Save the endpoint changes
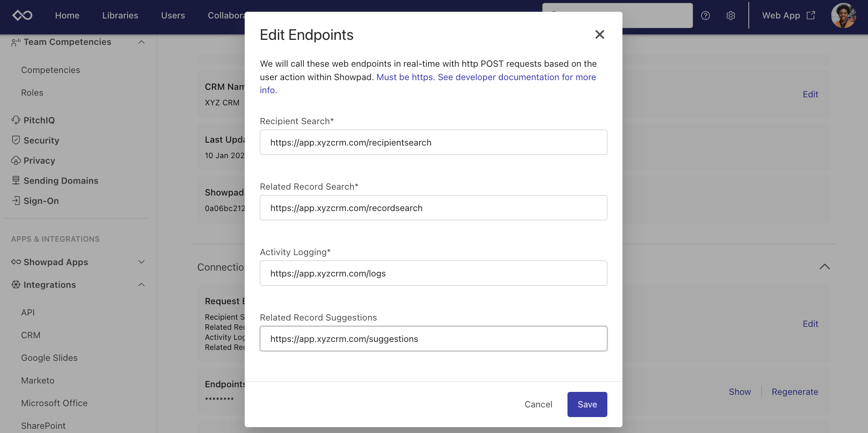Screen dimensions: 868x433 click(x=587, y=404)
